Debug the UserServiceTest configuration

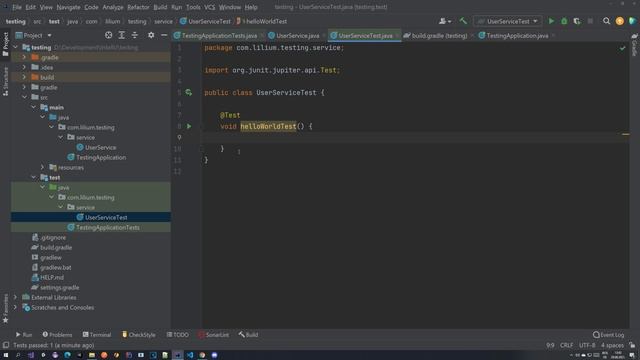(x=564, y=21)
